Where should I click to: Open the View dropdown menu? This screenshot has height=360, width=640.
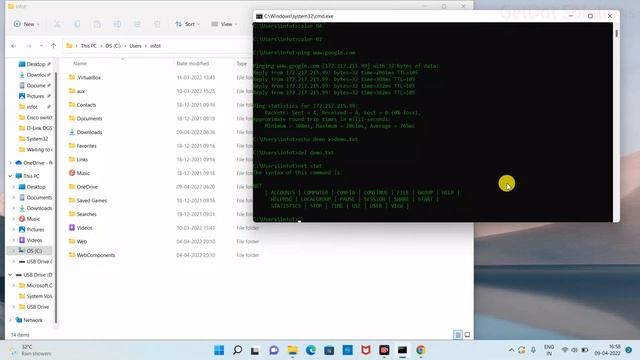coord(224,24)
